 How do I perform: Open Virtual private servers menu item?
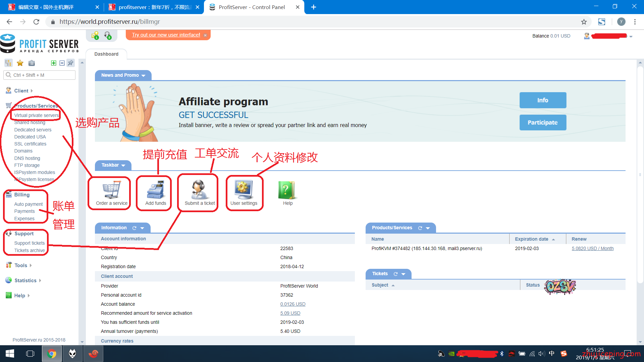point(36,115)
